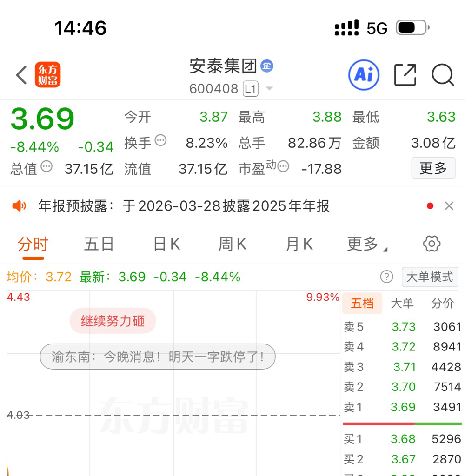The width and height of the screenshot is (465, 476).
Task: Switch to the 分价 tab
Action: [x=443, y=303]
